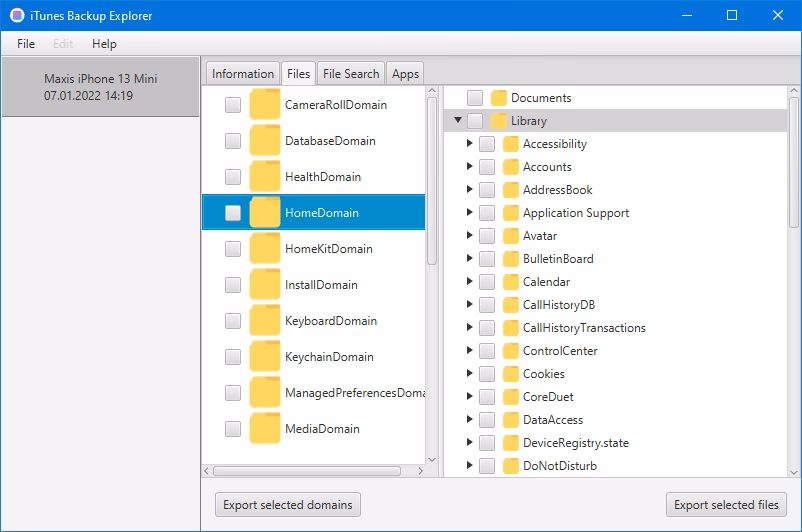
Task: Expand the Accounts folder
Action: (470, 167)
